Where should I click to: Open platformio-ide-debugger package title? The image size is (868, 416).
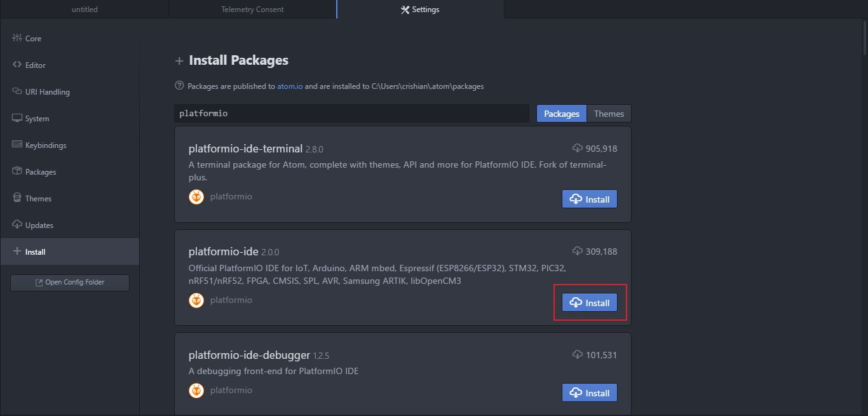pyautogui.click(x=249, y=355)
